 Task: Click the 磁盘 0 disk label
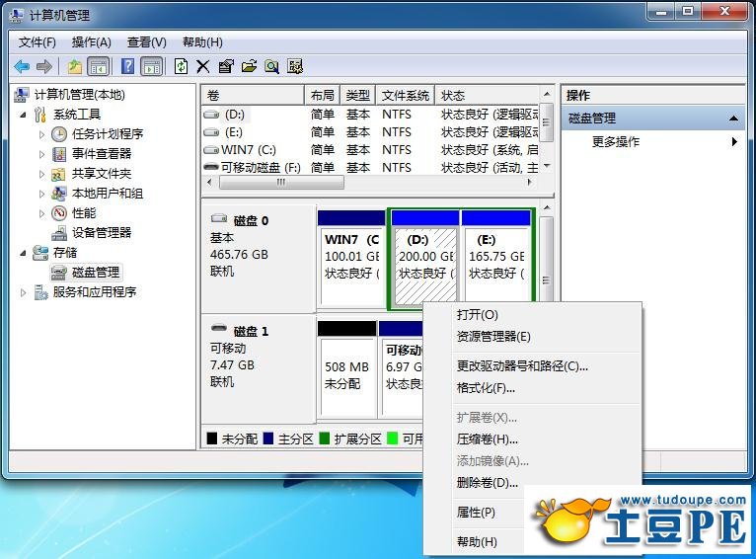coord(258,260)
